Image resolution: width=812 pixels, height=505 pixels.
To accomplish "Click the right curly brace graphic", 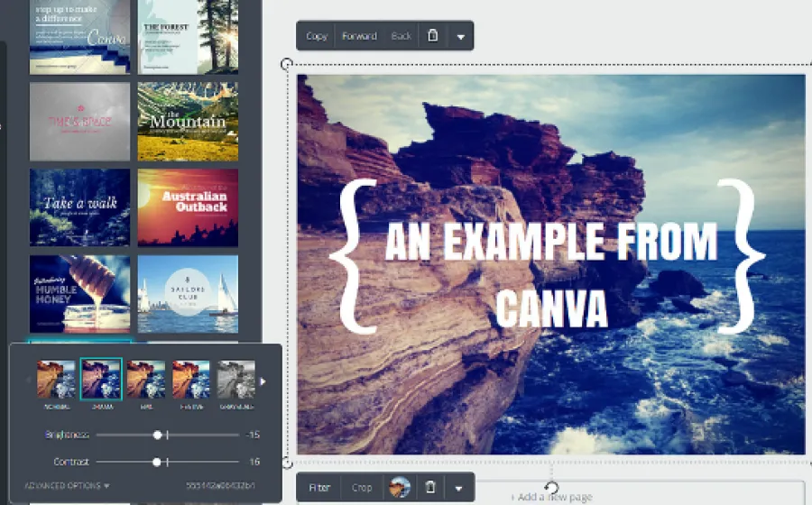I will tap(741, 256).
